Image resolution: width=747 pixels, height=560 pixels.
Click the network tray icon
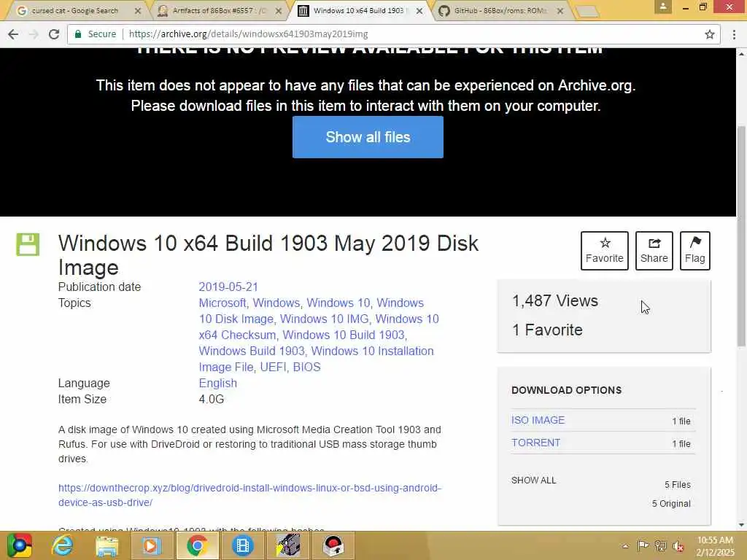coord(660,545)
